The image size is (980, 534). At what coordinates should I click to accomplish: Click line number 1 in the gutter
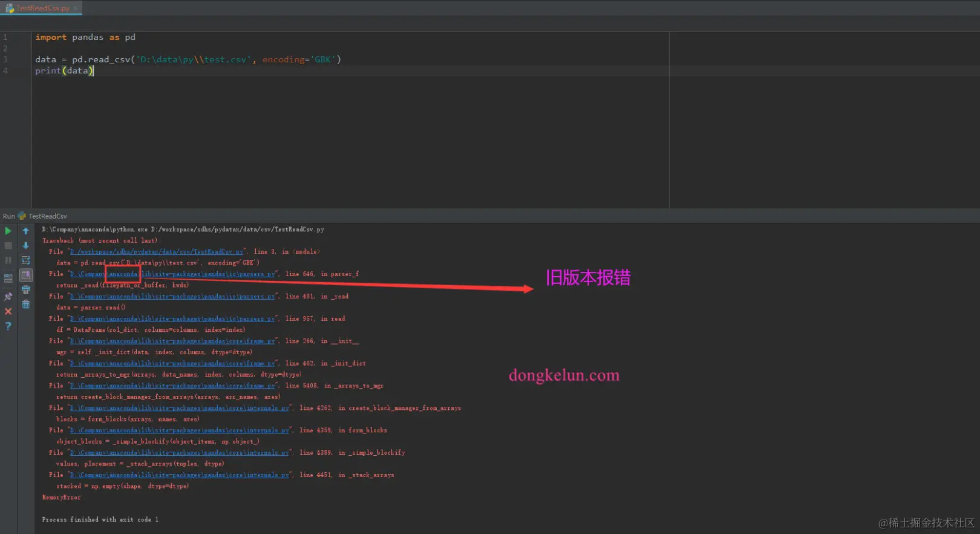pos(5,37)
